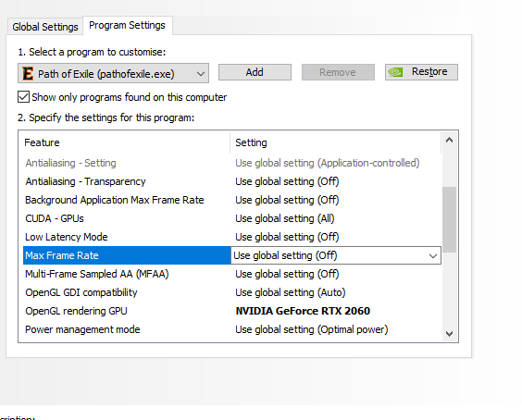Click the NVIDIA logo on Restore button
The image size is (522, 420).
pyautogui.click(x=395, y=72)
